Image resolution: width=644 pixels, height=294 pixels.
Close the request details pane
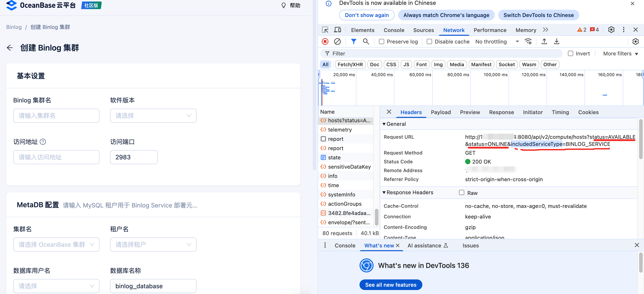click(389, 112)
